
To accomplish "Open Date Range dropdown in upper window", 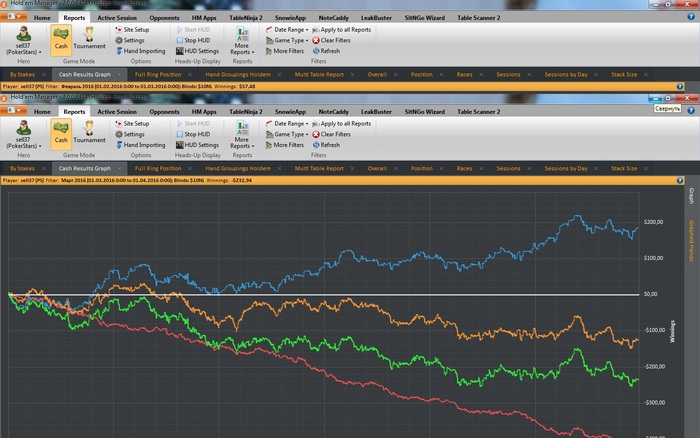I will [x=287, y=30].
